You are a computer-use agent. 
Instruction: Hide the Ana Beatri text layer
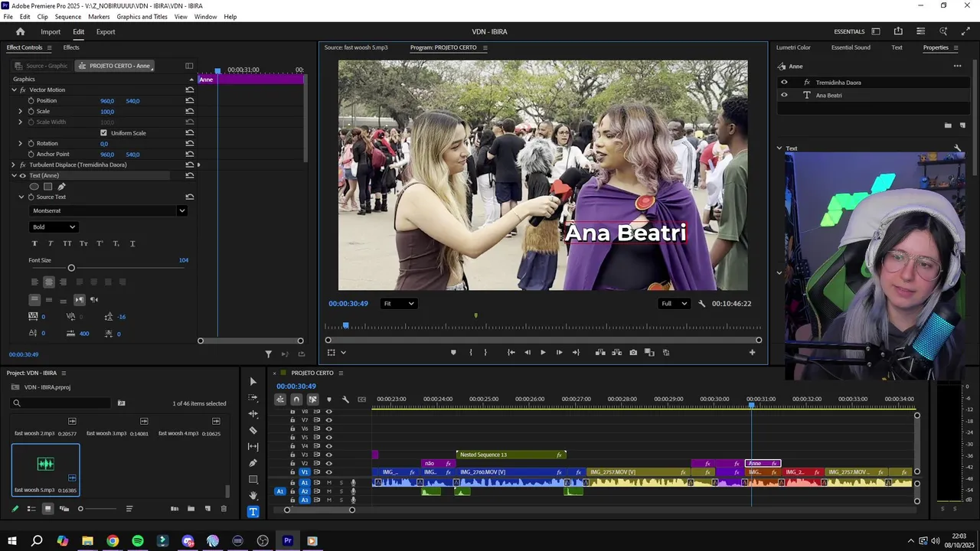coord(783,96)
